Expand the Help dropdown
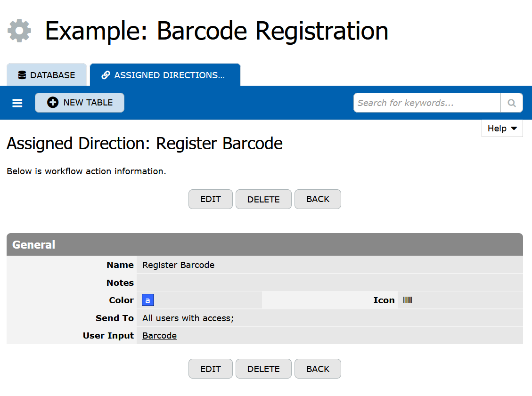Image resolution: width=532 pixels, height=396 pixels. pyautogui.click(x=502, y=128)
